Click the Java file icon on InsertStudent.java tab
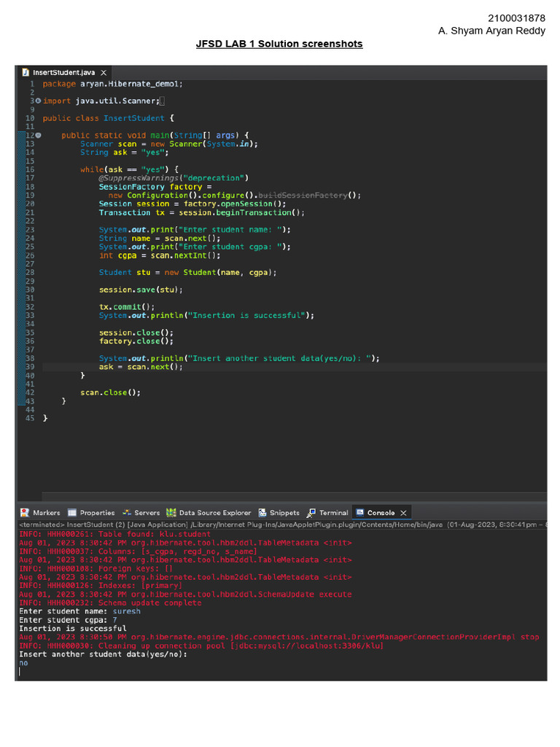Image resolution: width=560 pixels, height=747 pixels. tap(26, 72)
